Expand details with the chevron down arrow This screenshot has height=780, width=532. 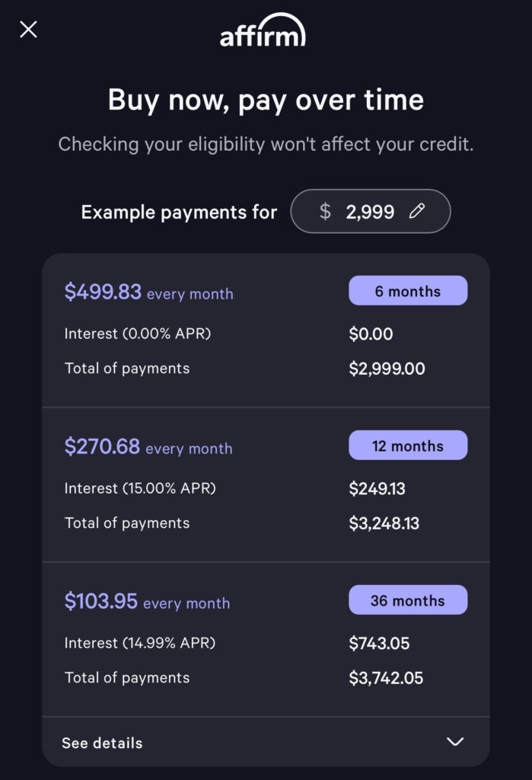(455, 742)
